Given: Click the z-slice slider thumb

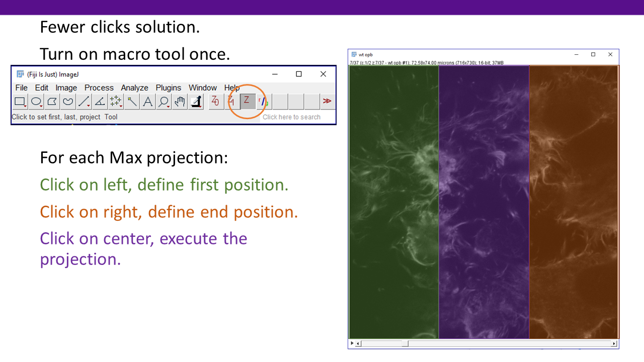Looking at the screenshot, I should pyautogui.click(x=405, y=344).
